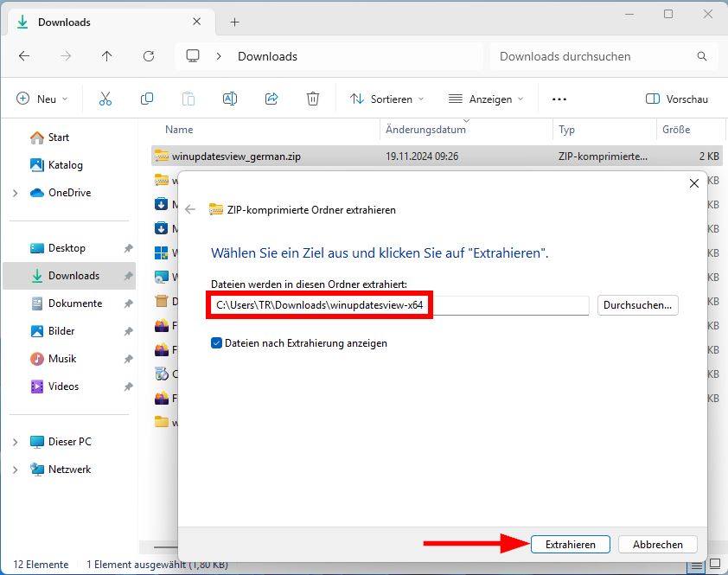Image resolution: width=728 pixels, height=575 pixels.
Task: Click the Löschen trash icon
Action: (313, 99)
